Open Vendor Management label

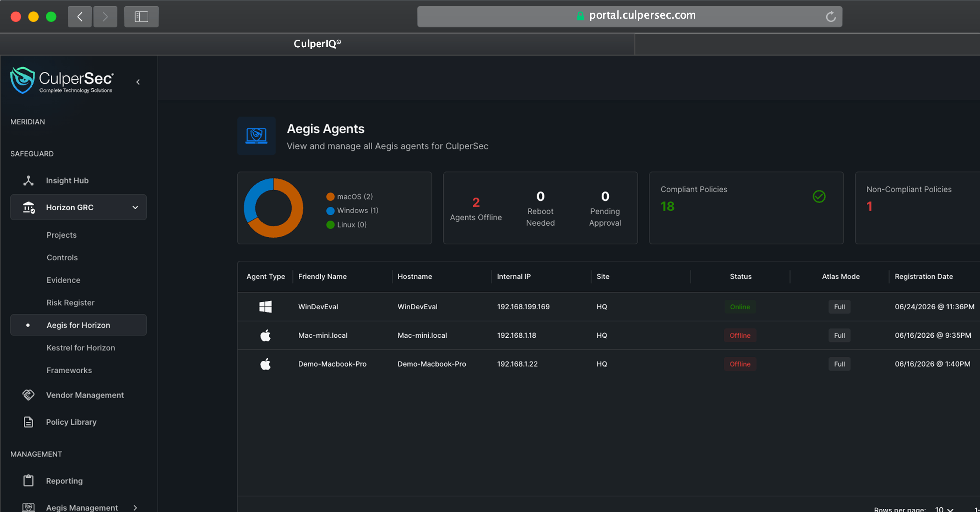[85, 395]
